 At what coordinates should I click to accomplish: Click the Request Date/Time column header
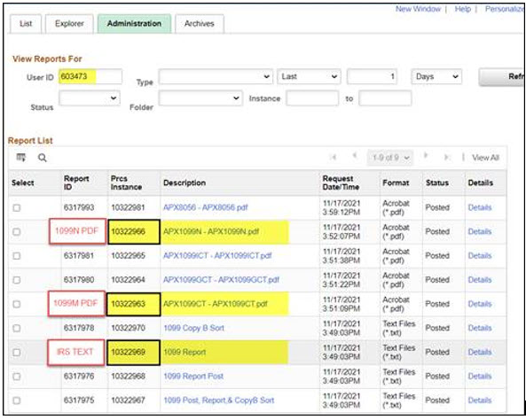(x=341, y=183)
